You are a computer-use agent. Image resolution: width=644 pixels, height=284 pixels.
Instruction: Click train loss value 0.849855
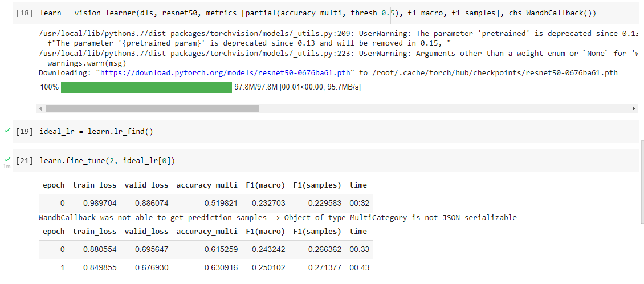100,267
